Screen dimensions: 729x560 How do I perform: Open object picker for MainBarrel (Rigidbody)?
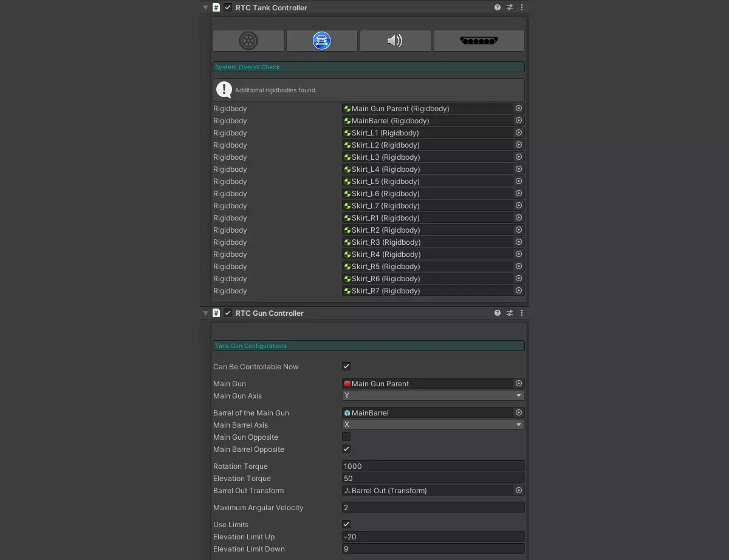519,120
